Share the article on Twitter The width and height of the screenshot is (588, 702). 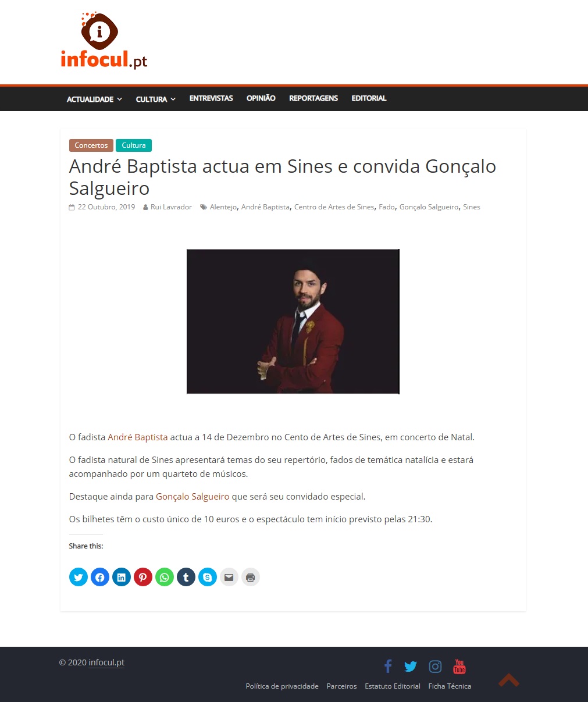click(79, 577)
